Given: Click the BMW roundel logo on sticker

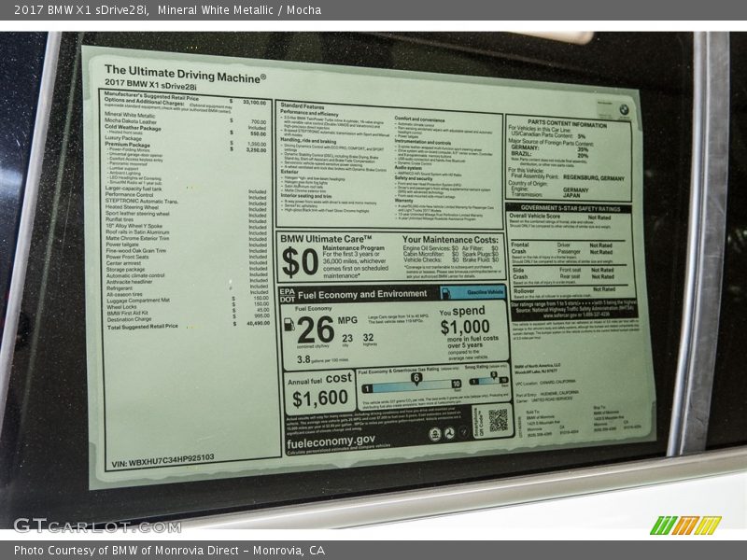Looking at the screenshot, I should pyautogui.click(x=624, y=110).
